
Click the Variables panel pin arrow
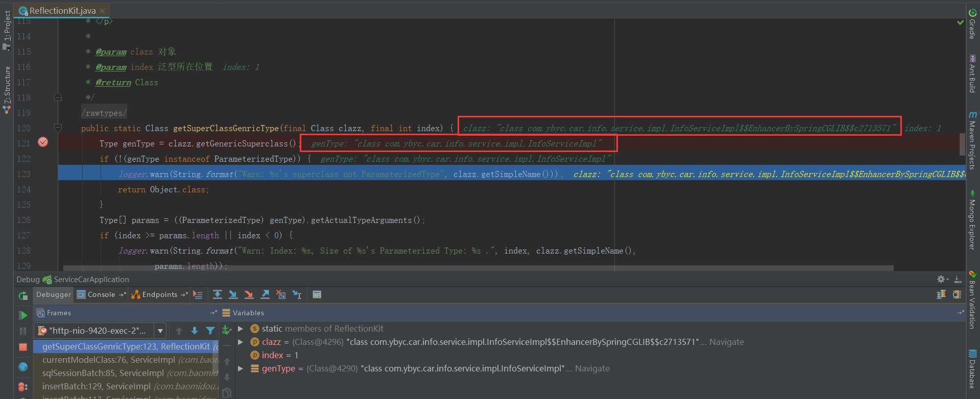[960, 313]
